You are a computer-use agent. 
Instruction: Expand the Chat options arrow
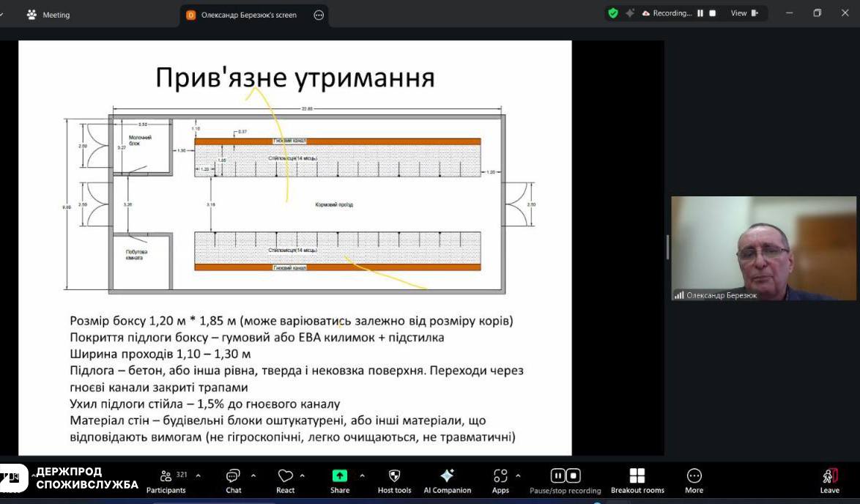click(253, 475)
